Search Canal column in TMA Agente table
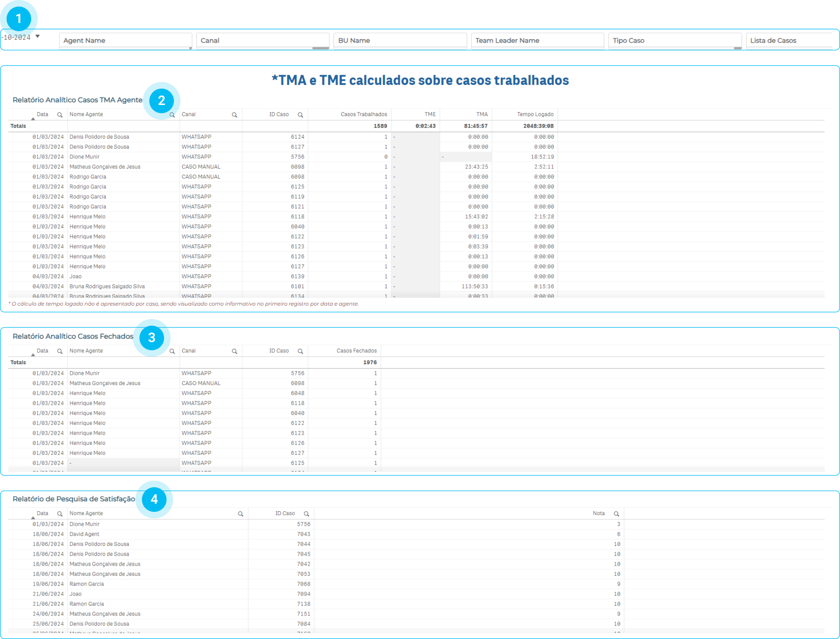The image size is (840, 639). [x=235, y=115]
